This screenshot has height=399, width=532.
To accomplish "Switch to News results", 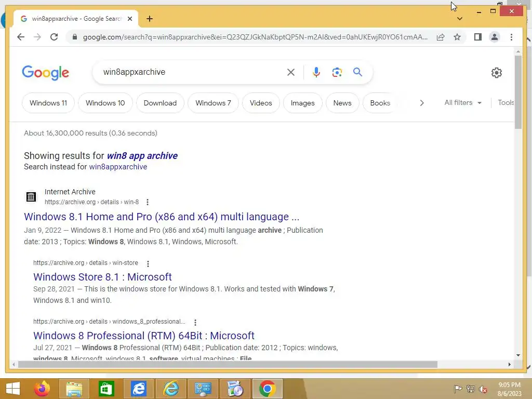I will [x=342, y=103].
